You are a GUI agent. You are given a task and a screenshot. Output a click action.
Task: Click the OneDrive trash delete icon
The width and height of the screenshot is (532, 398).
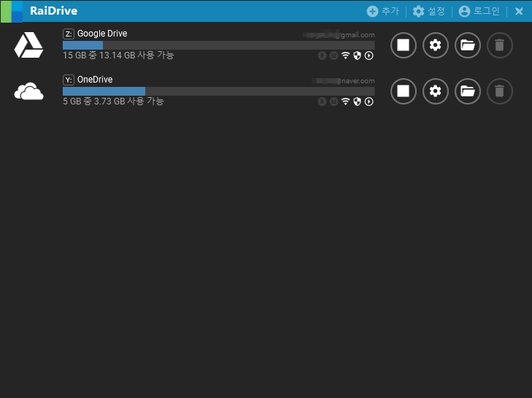(x=499, y=91)
